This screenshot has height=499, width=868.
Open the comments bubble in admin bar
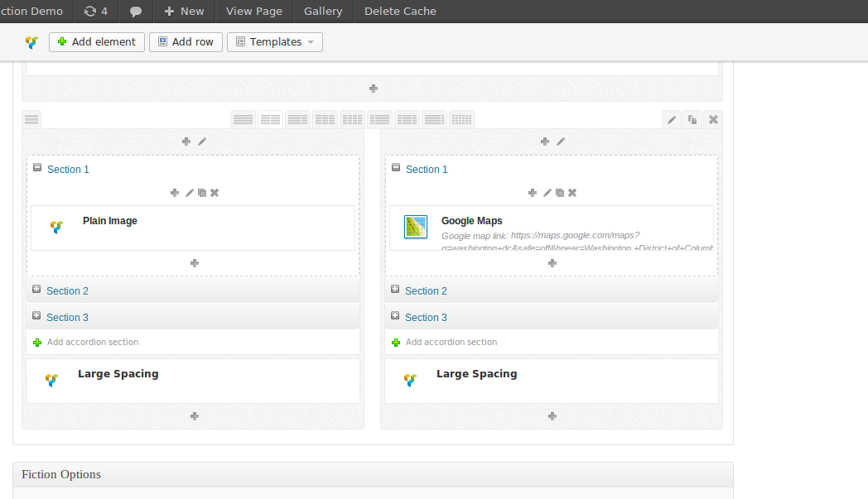(136, 11)
